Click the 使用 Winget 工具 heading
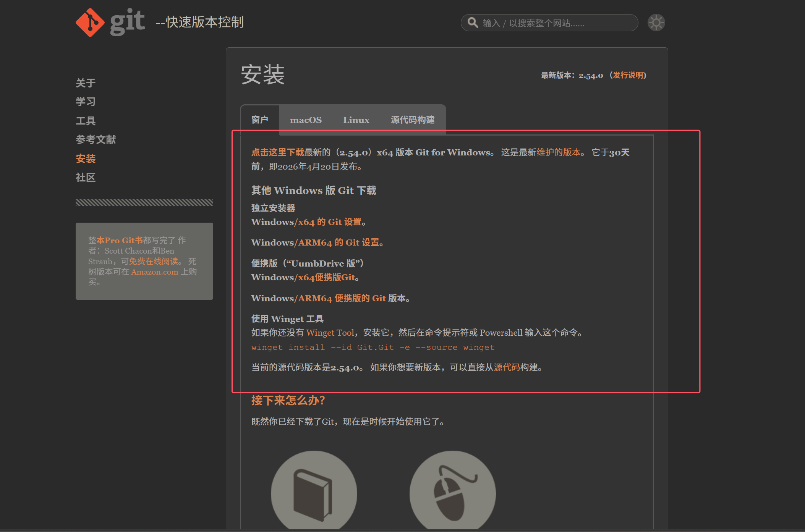805x532 pixels. click(x=287, y=319)
